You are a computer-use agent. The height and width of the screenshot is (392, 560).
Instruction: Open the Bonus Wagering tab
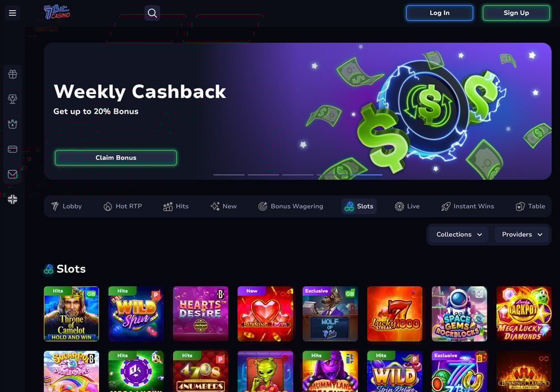(290, 206)
